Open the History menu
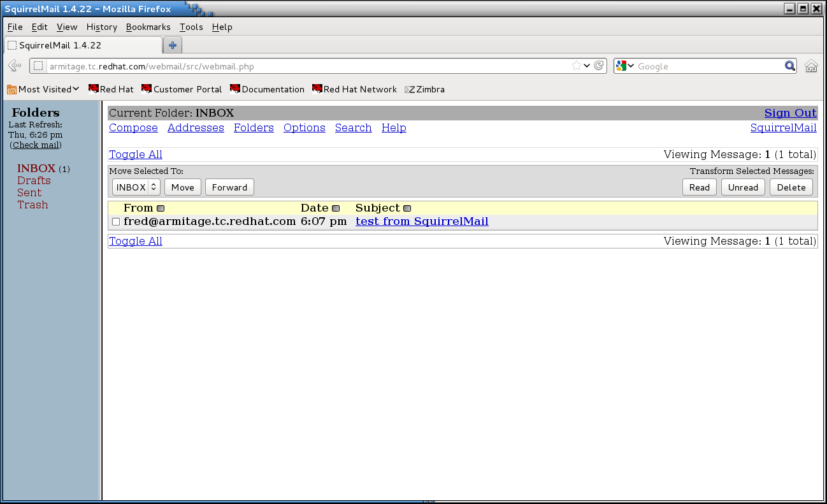Image resolution: width=827 pixels, height=504 pixels. pyautogui.click(x=102, y=27)
